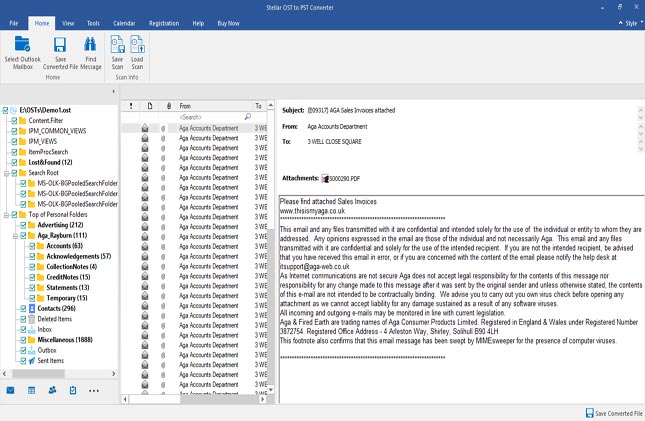Click the Demo1.ost file icon
Screen dimensions: 645x421
(14, 110)
